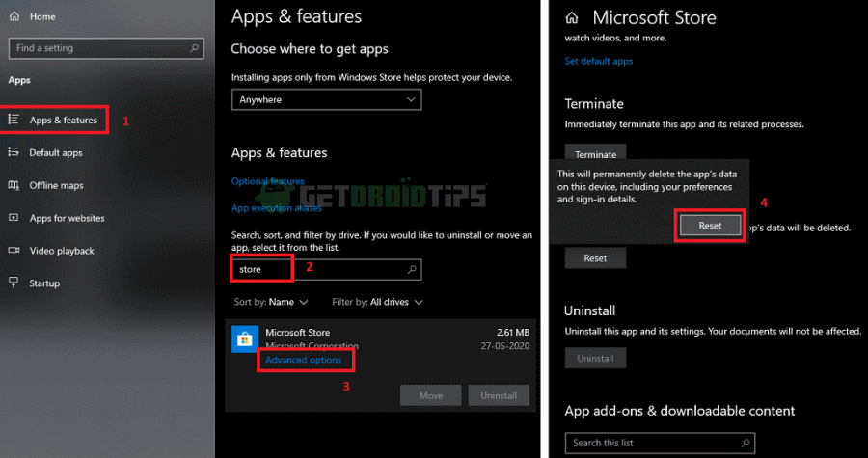868x458 pixels.
Task: Confirm Reset in the popup dialog
Action: (x=710, y=225)
